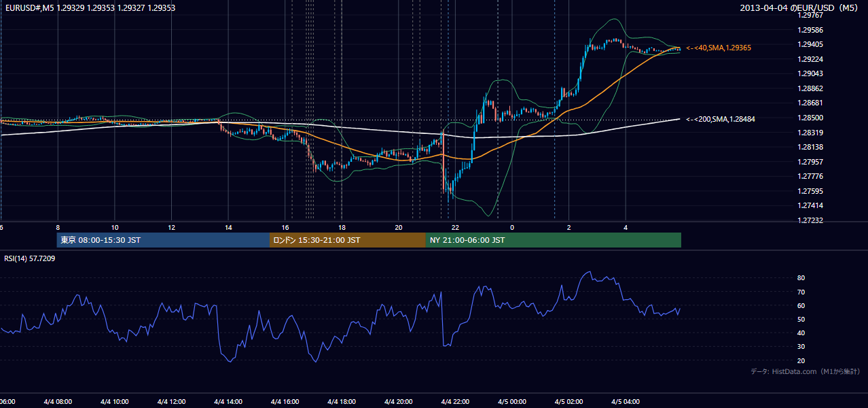Click time axis label 4/4 08:00
868x408 pixels.
(x=57, y=401)
